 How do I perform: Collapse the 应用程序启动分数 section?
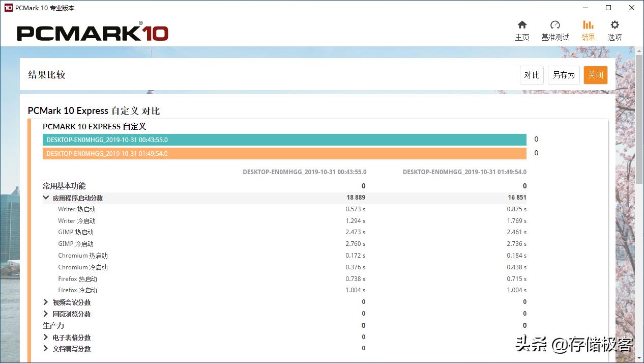click(x=46, y=198)
